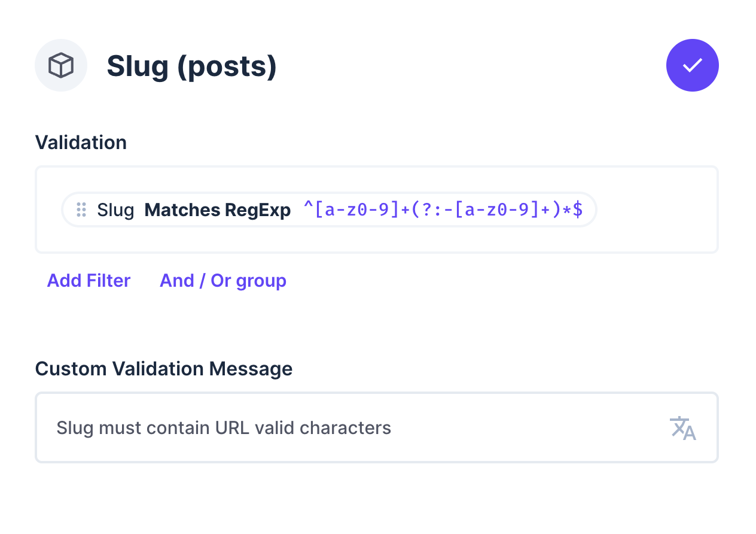
Task: Open the Slug field selector in the filter
Action: [x=115, y=210]
